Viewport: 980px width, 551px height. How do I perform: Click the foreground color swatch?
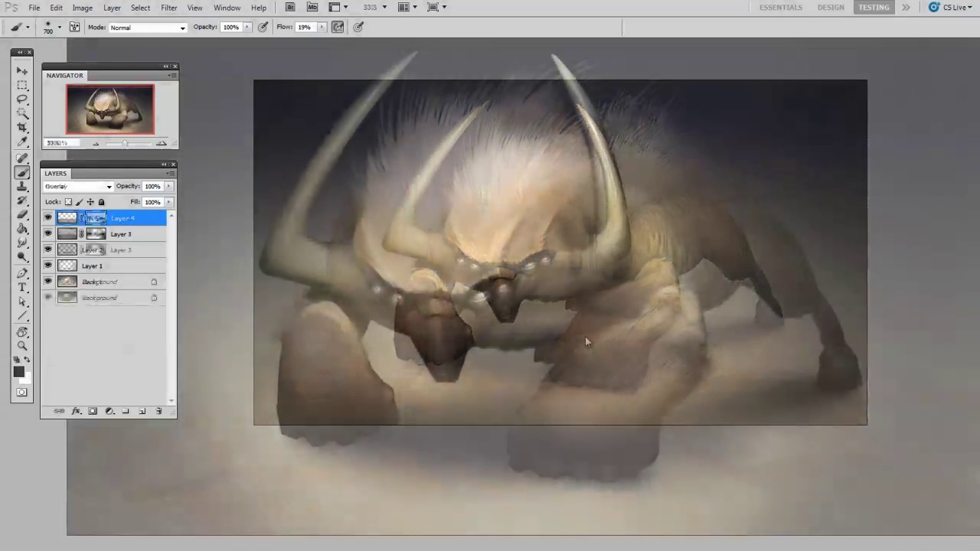click(18, 372)
